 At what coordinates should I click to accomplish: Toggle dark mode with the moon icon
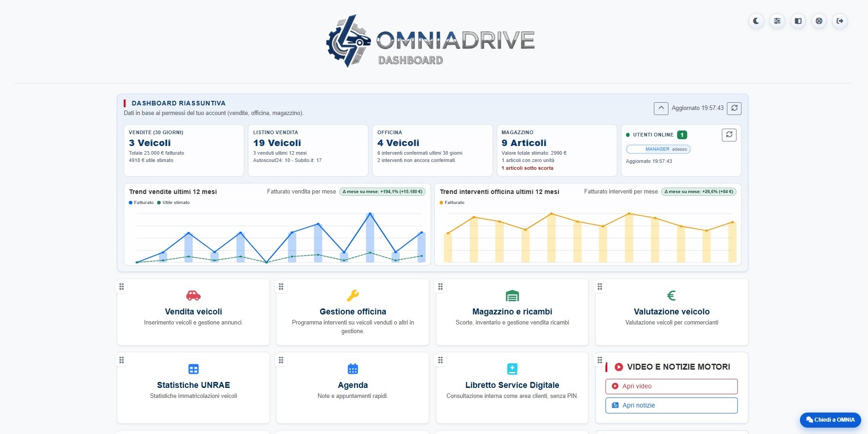(x=756, y=21)
